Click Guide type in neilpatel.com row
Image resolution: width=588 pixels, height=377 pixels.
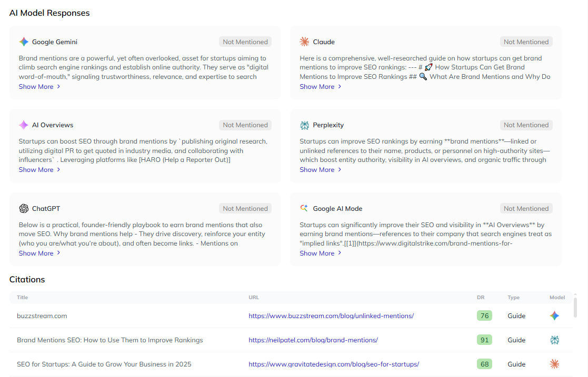[x=516, y=340]
